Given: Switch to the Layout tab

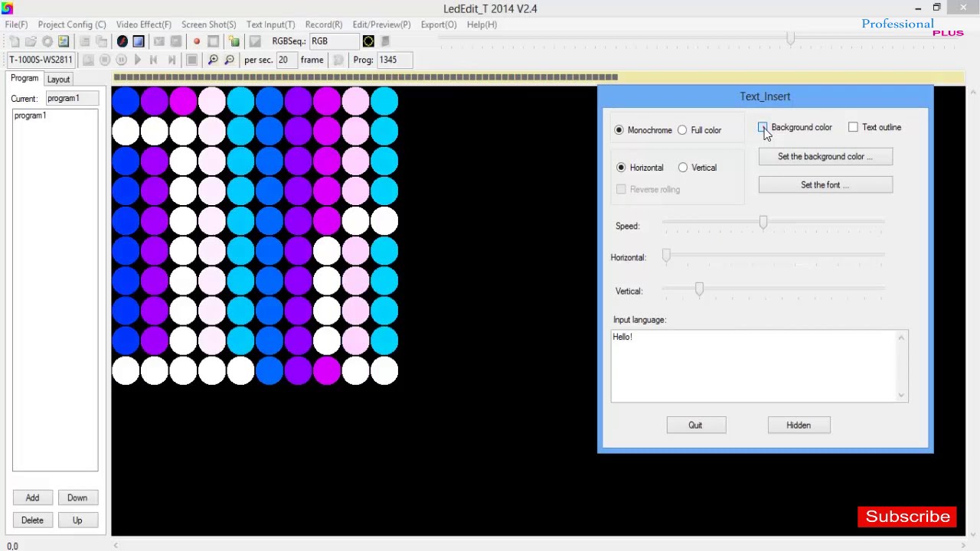Looking at the screenshot, I should (x=58, y=79).
